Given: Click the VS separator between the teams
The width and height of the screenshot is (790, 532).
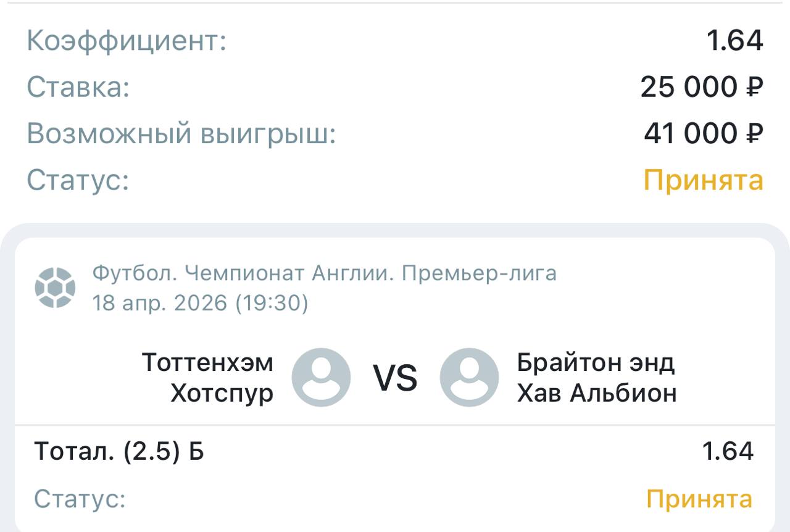Looking at the screenshot, I should click(395, 378).
